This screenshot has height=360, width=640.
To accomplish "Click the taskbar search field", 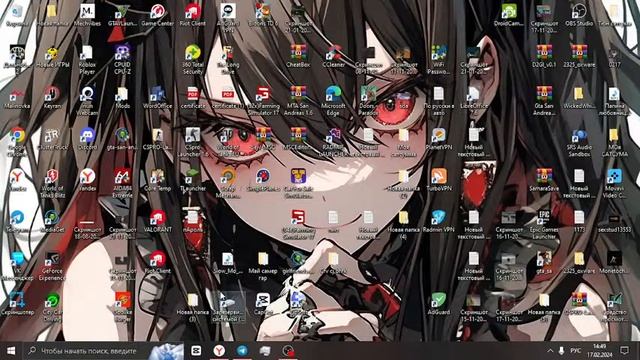I will point(104,351).
